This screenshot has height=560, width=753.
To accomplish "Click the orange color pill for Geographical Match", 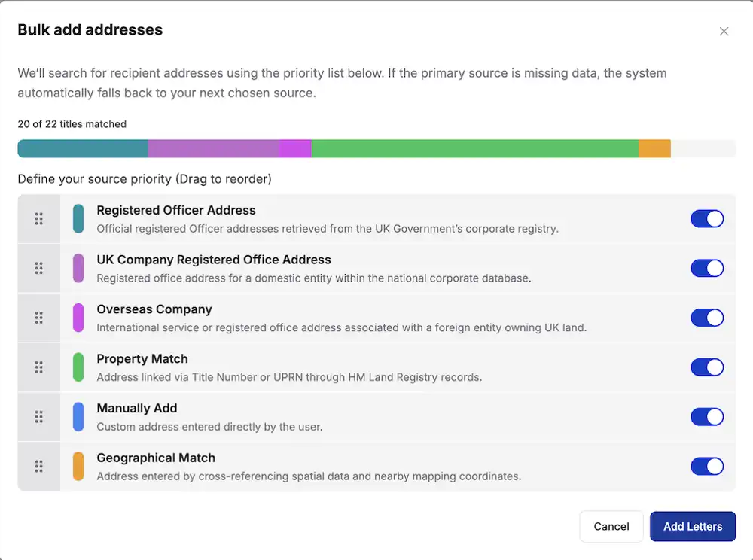I will 78,466.
